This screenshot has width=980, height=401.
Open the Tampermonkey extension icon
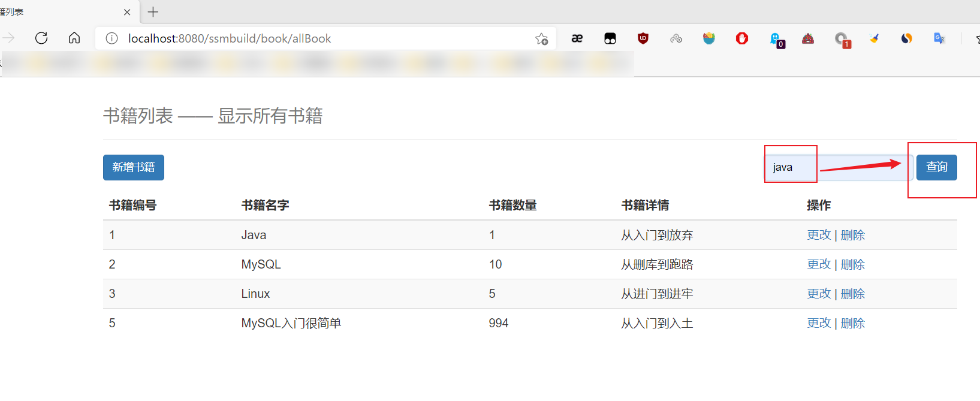coord(610,39)
